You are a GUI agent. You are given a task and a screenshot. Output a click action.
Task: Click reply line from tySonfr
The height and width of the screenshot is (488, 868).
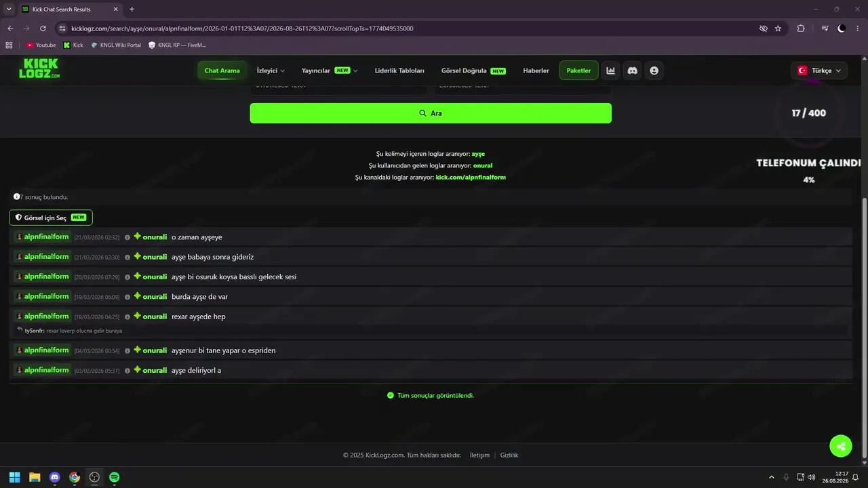coord(73,331)
